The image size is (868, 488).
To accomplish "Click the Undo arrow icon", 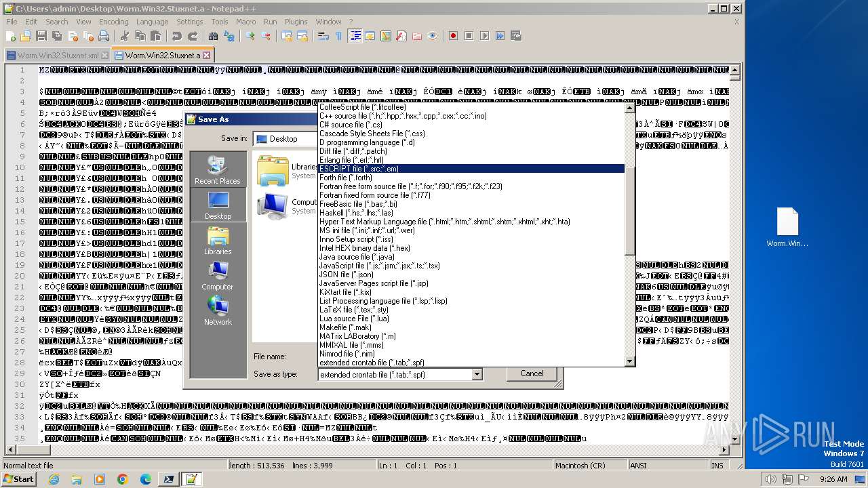I will click(177, 36).
